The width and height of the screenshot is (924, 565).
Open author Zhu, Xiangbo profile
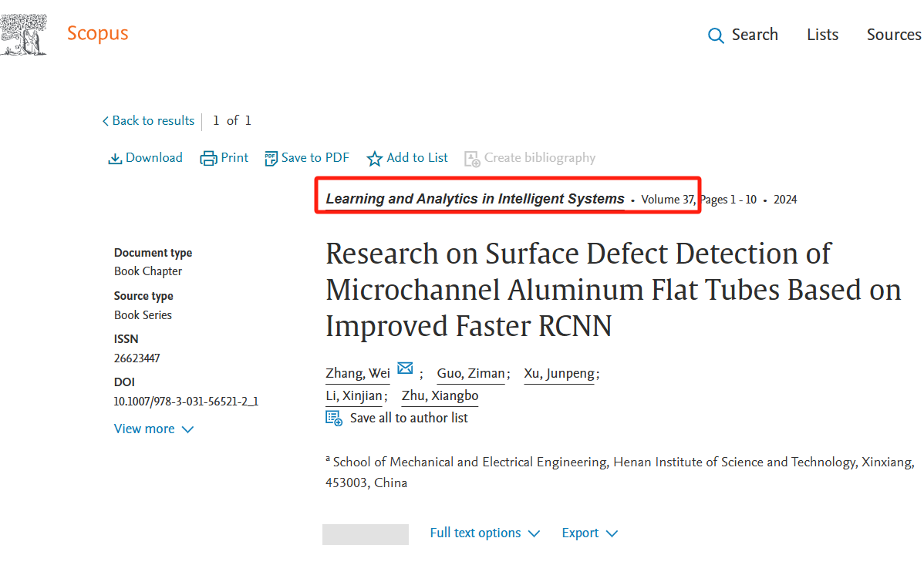(x=440, y=396)
